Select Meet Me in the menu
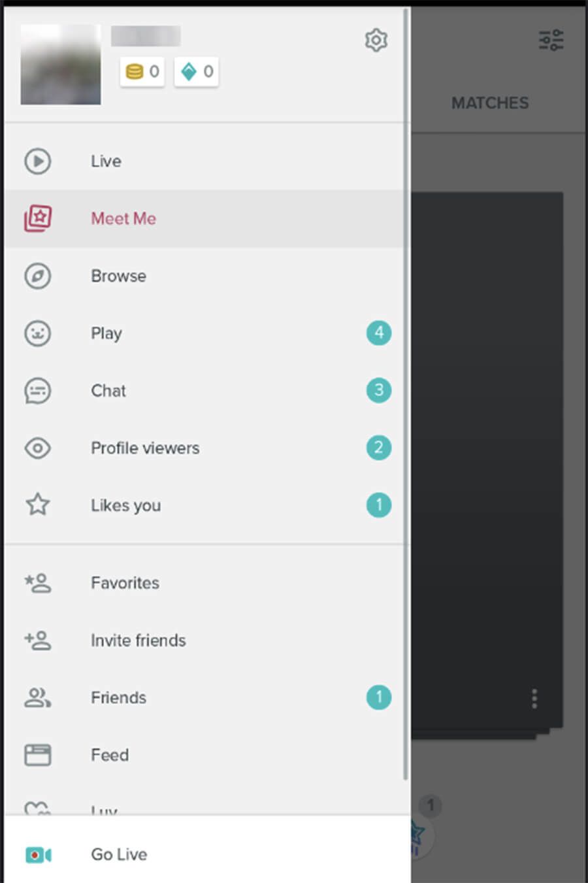588x883 pixels. point(204,218)
